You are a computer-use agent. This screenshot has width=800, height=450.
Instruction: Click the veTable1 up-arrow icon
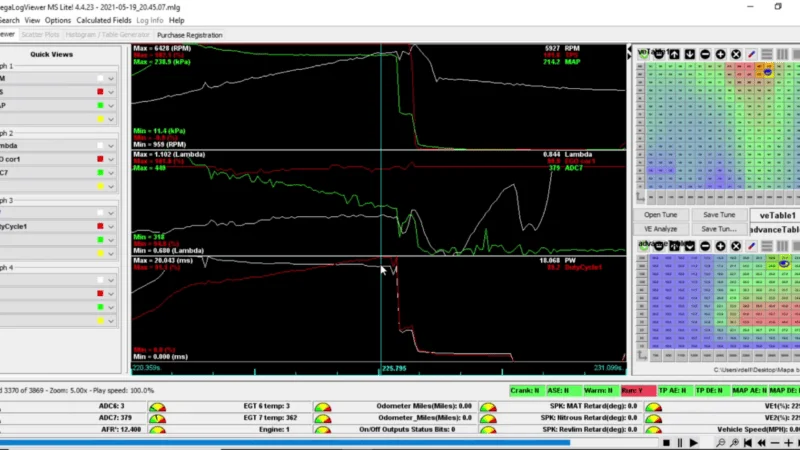[674, 54]
